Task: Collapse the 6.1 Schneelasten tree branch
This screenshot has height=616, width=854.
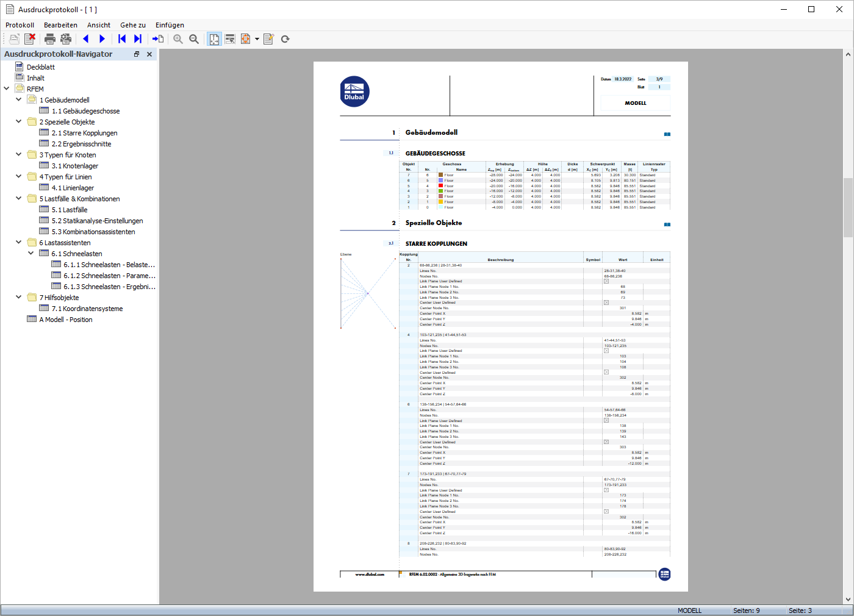Action: pyautogui.click(x=30, y=253)
